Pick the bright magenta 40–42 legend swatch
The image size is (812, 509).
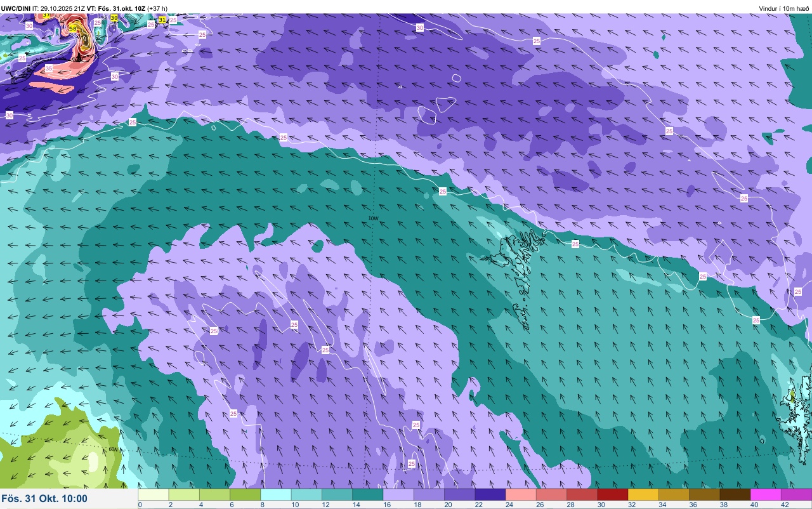766,494
